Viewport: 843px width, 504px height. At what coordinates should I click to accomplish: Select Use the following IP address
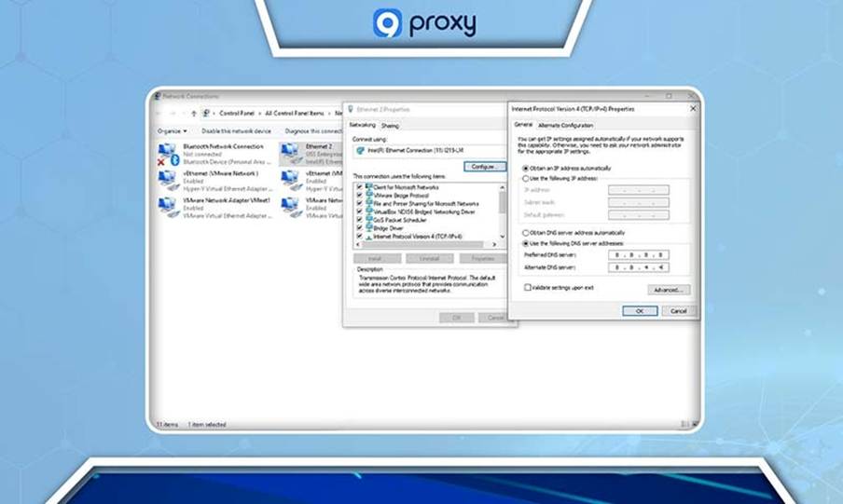click(x=526, y=178)
